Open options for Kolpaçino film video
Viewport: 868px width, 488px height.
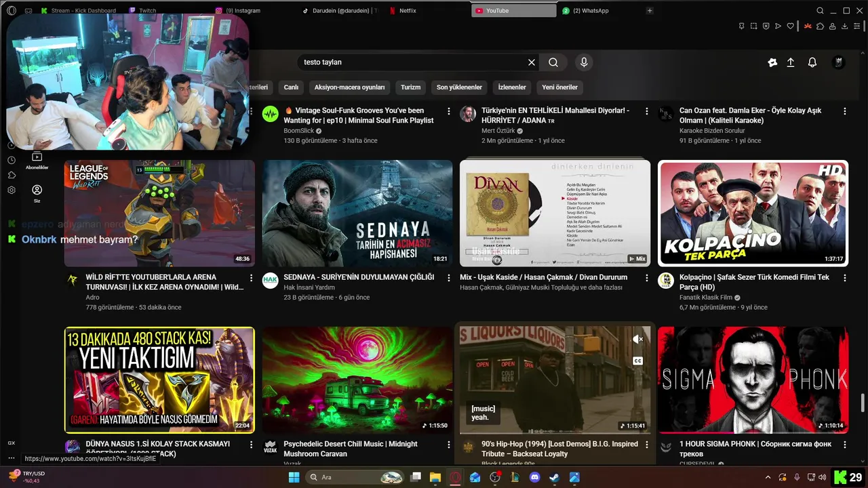(844, 278)
